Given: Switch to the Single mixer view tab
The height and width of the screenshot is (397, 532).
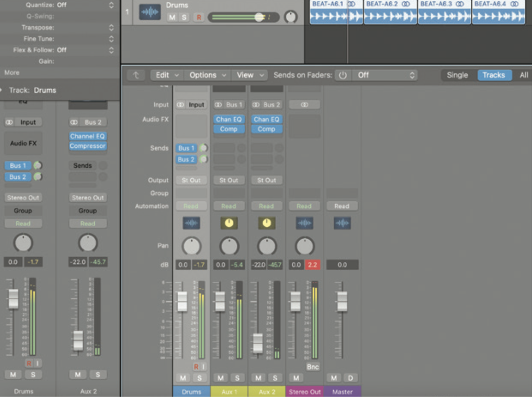Looking at the screenshot, I should (456, 75).
